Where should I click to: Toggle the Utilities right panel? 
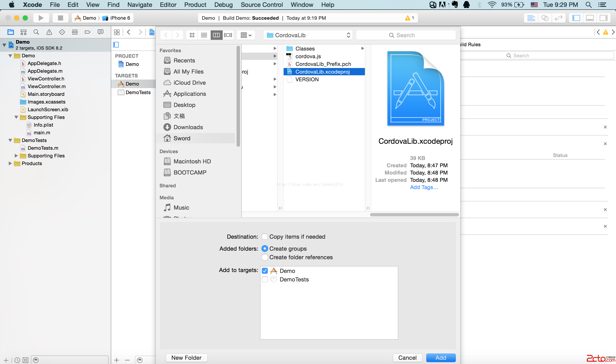pos(603,18)
